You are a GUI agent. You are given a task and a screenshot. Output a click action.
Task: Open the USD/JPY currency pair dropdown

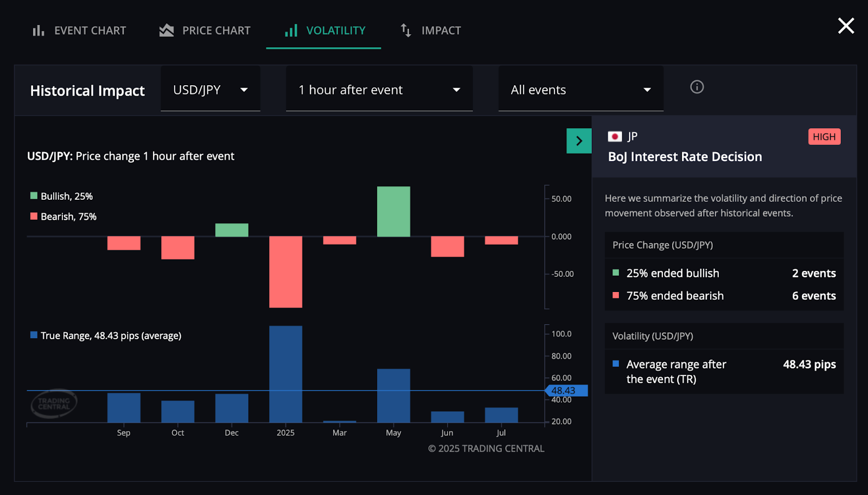click(x=210, y=90)
